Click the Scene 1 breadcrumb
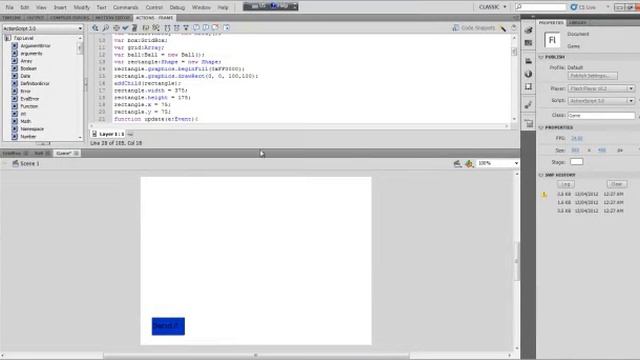Screen dimensions: 640x360 [x=26, y=164]
